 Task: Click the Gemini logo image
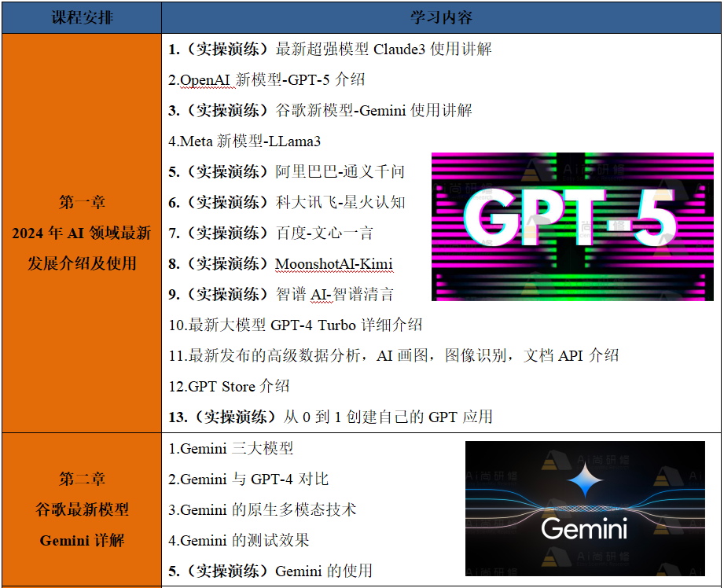[585, 509]
